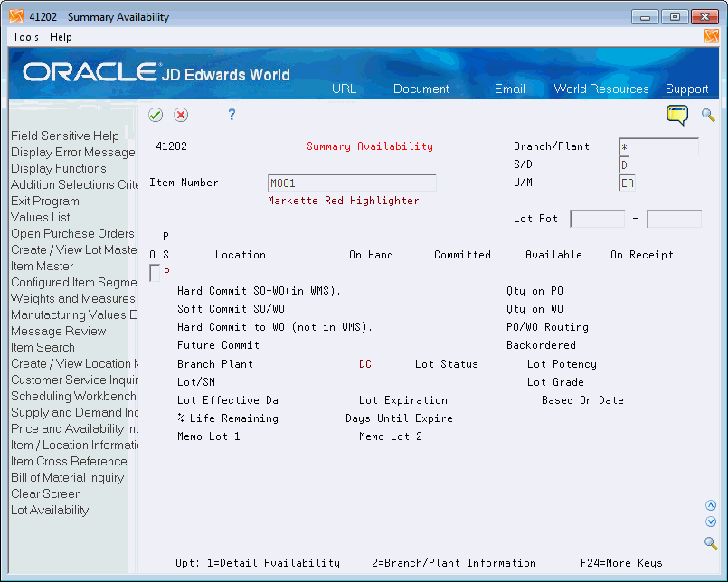Close the Summary Availability window

pos(704,17)
